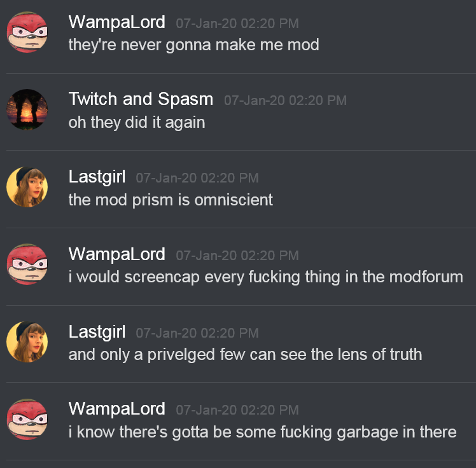Click WampaLord's avatar on the first message
The image size is (476, 468).
(x=27, y=32)
